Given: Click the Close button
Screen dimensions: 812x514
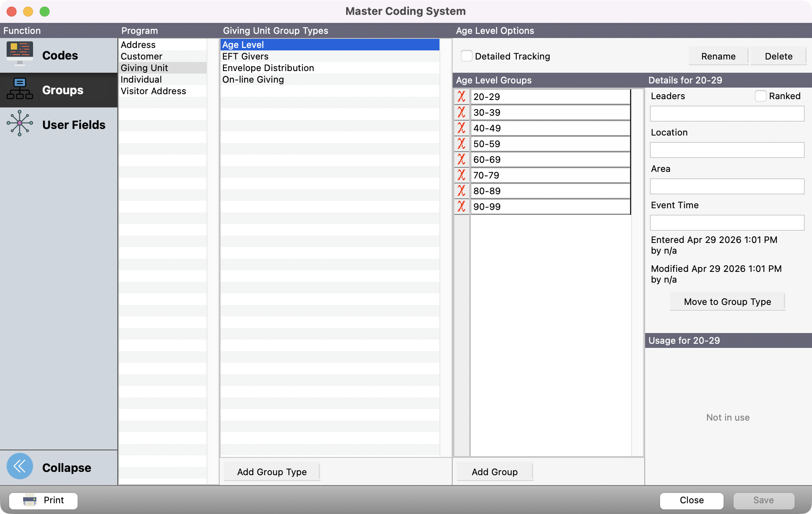Looking at the screenshot, I should pos(692,500).
